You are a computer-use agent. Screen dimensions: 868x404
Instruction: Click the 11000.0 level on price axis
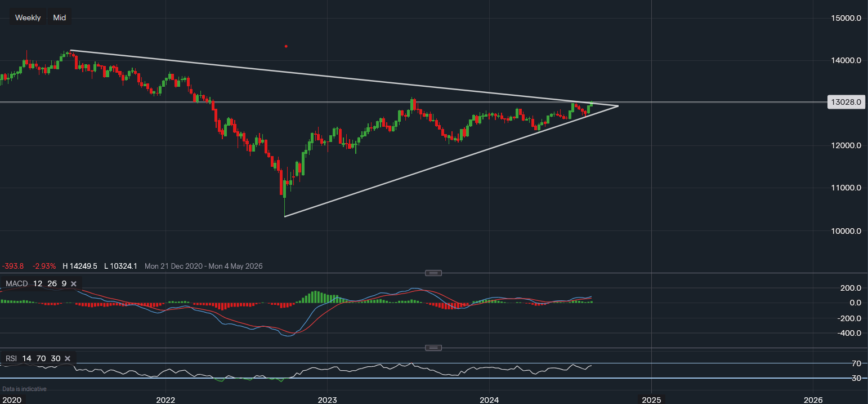[x=846, y=188]
